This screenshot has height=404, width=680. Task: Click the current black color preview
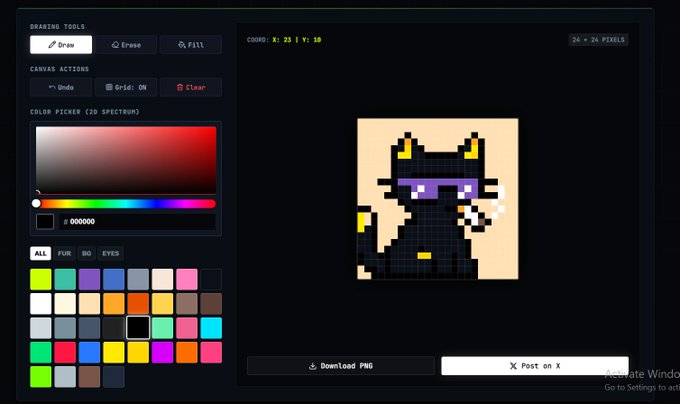pos(45,222)
